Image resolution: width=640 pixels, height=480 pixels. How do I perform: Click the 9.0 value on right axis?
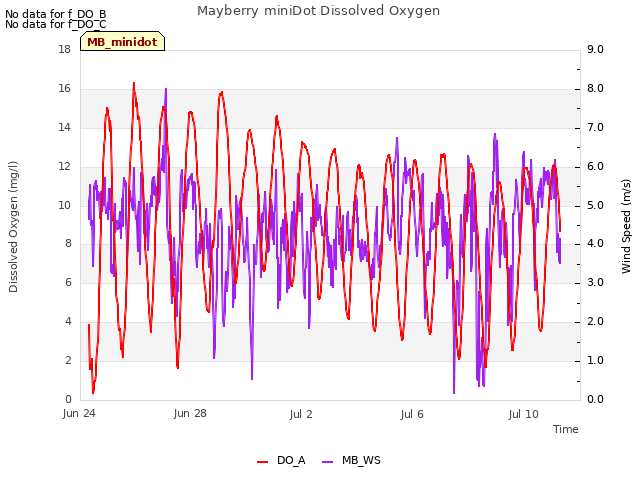[595, 49]
